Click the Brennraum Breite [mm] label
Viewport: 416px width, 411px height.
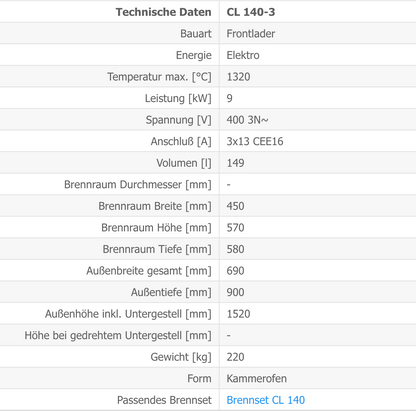click(155, 206)
